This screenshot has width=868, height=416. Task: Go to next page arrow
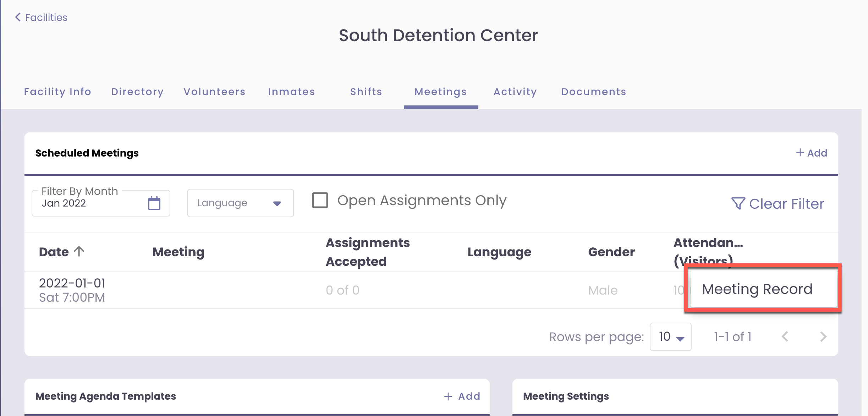(823, 336)
